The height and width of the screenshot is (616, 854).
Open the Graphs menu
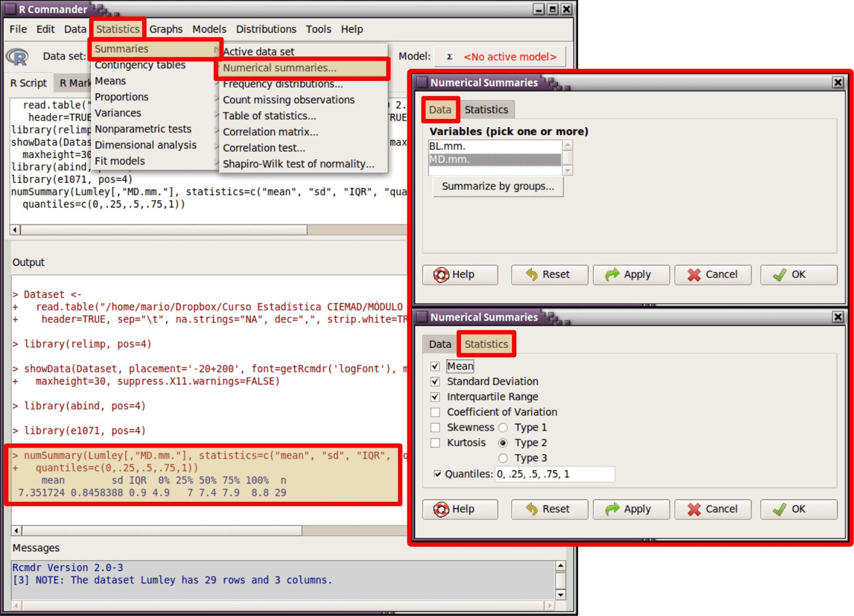point(166,29)
